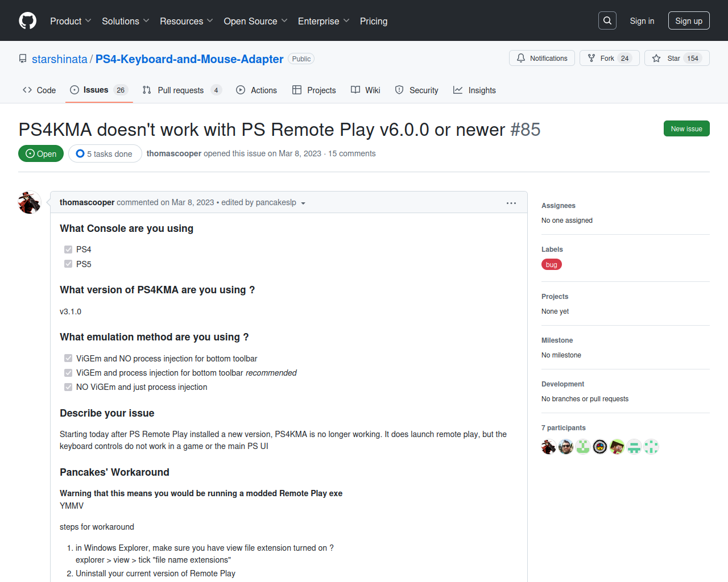Viewport: 728px width, 582px height.
Task: Open the fourth participant avatar
Action: tap(600, 447)
